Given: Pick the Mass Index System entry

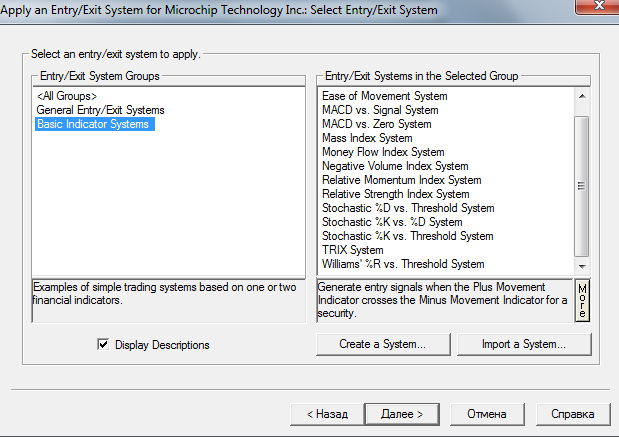Looking at the screenshot, I should [367, 138].
